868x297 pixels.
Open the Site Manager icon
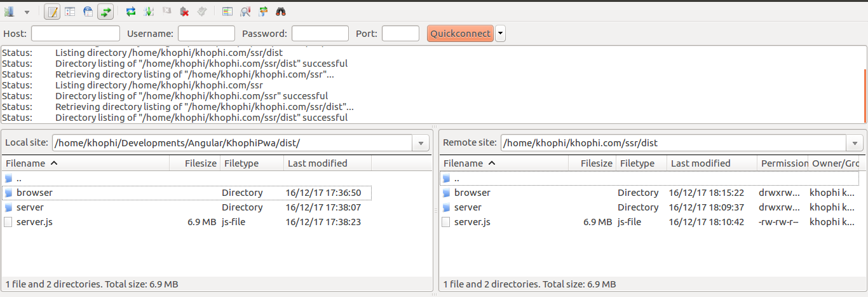(10, 11)
